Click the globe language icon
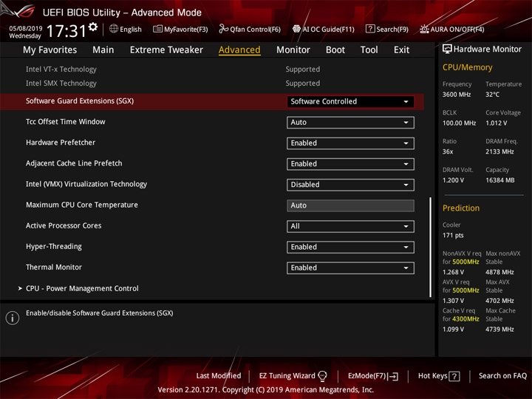Viewport: 532px width, 399px height. [x=114, y=29]
